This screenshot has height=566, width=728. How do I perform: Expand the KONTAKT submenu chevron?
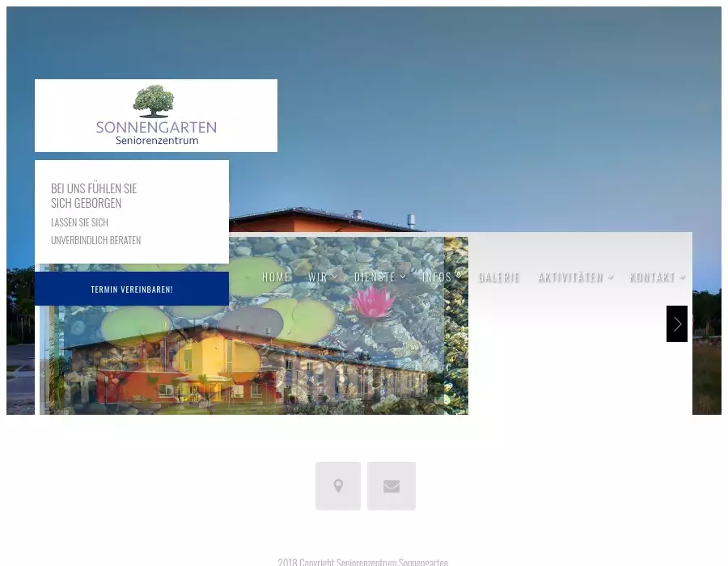[x=683, y=277]
